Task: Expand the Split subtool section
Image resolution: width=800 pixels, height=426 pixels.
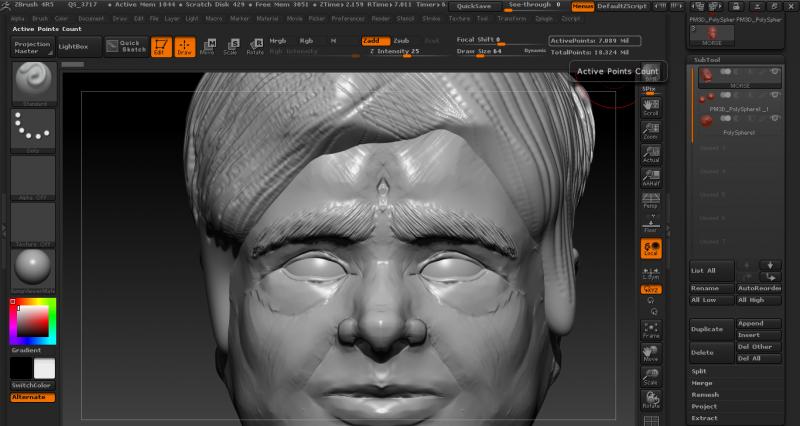Action: (x=698, y=371)
